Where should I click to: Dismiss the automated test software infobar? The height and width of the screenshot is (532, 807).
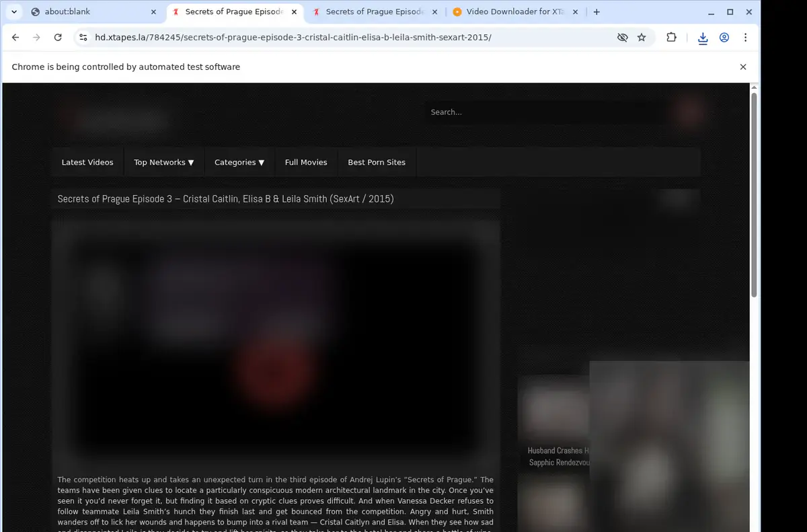click(743, 67)
